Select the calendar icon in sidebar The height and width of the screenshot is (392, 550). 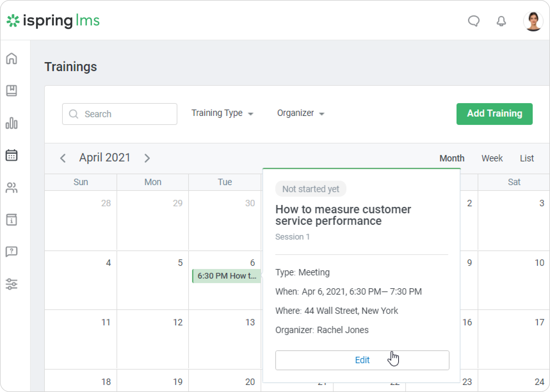click(12, 155)
